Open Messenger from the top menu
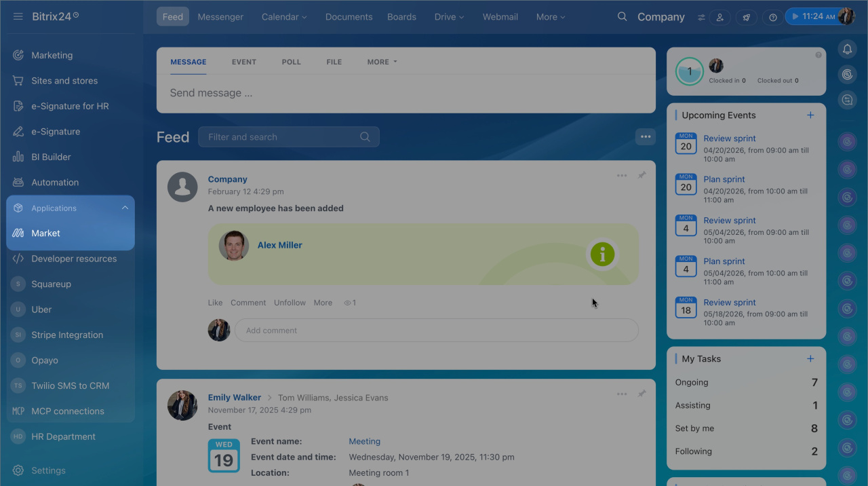 click(220, 17)
